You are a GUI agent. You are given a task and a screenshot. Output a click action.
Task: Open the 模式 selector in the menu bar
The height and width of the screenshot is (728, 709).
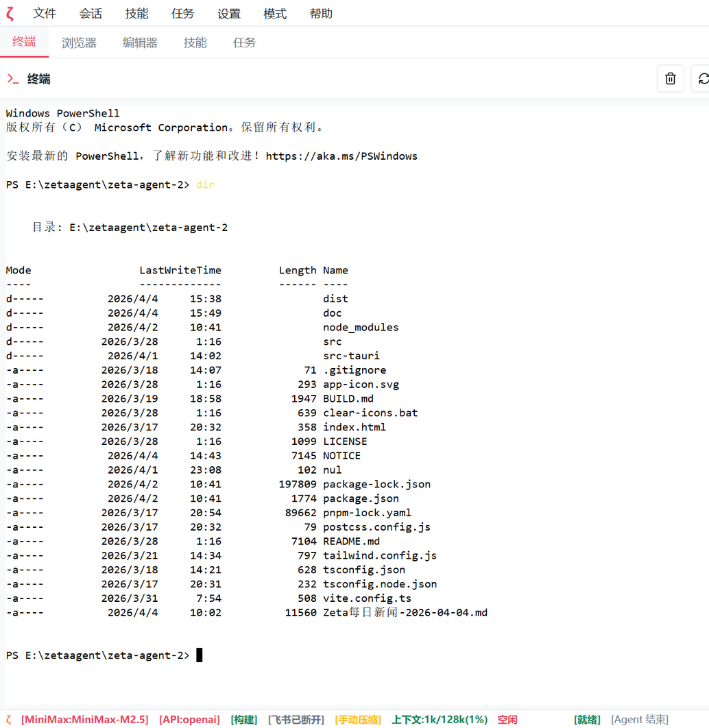[274, 12]
